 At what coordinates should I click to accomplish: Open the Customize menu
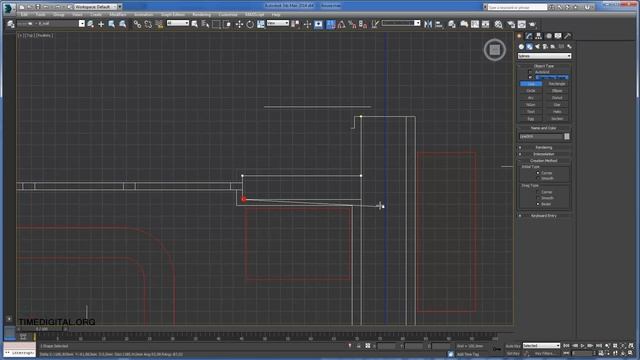228,15
